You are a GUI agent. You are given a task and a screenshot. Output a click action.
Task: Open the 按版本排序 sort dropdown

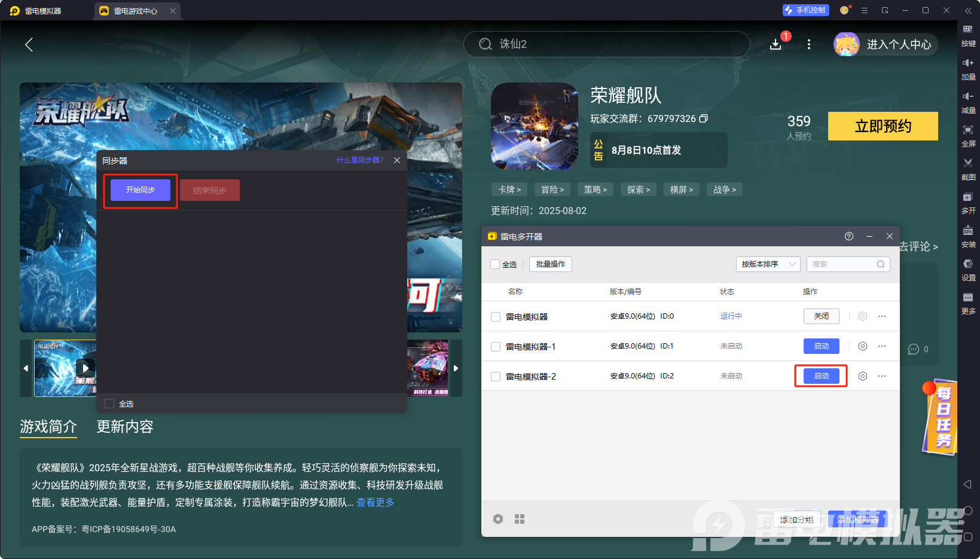pyautogui.click(x=768, y=264)
